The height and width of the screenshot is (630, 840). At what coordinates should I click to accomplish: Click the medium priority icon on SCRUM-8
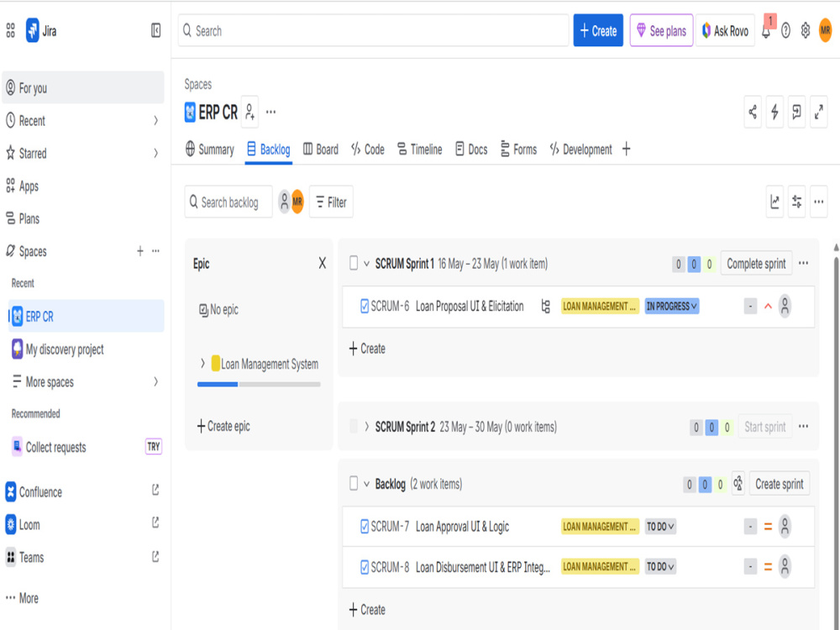(x=768, y=567)
